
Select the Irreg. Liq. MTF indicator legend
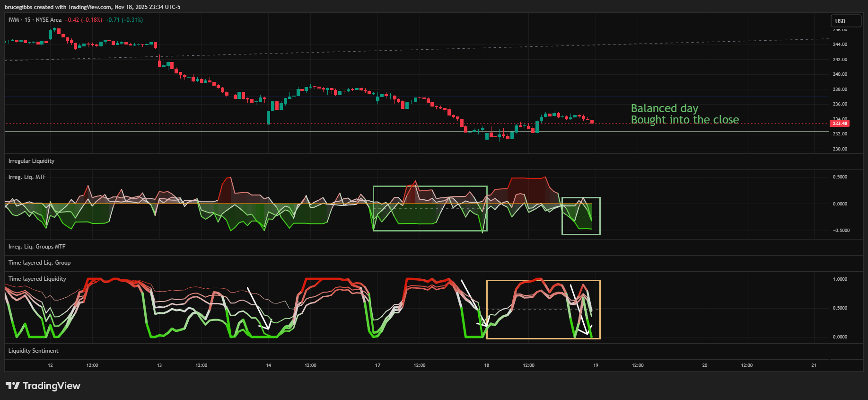pos(27,177)
